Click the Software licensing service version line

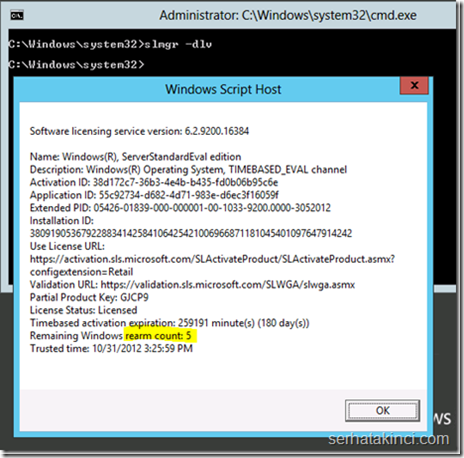[139, 131]
